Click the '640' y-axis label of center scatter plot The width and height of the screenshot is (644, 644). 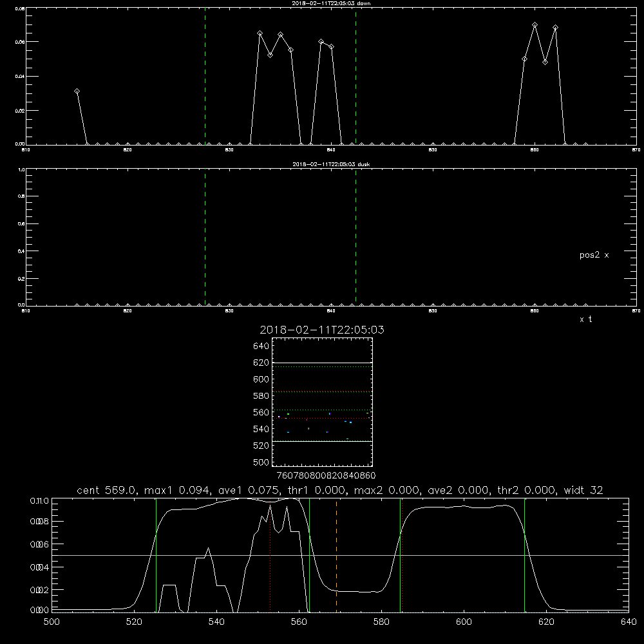point(261,346)
